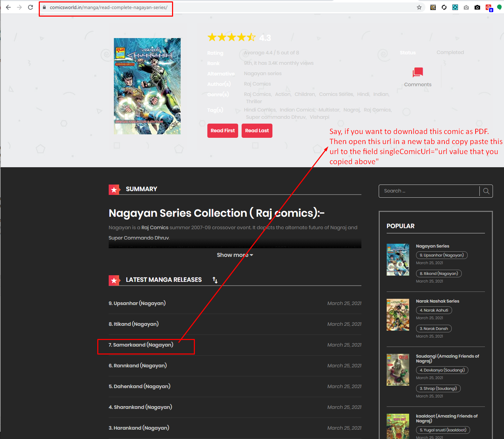Open the Super commando Dhruv tag
Screen dimensions: 504x439
click(276, 117)
